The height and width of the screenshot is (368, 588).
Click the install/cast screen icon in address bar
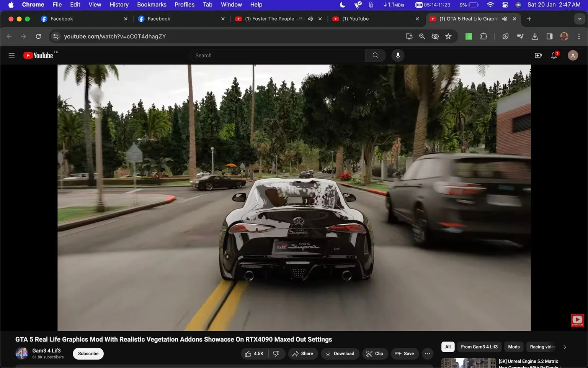coord(409,36)
